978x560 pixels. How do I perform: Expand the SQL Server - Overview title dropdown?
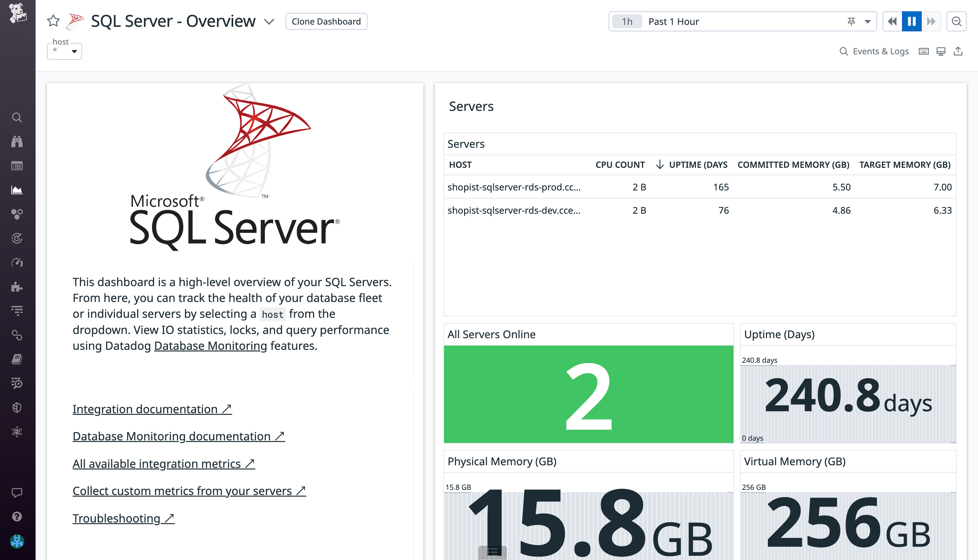pyautogui.click(x=269, y=22)
